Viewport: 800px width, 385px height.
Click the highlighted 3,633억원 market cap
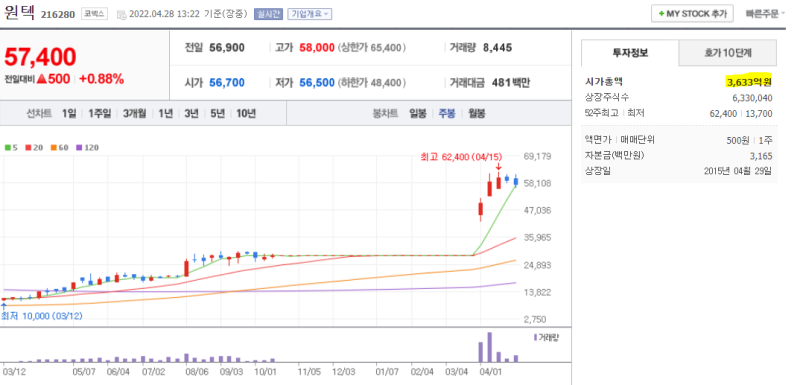click(x=749, y=82)
